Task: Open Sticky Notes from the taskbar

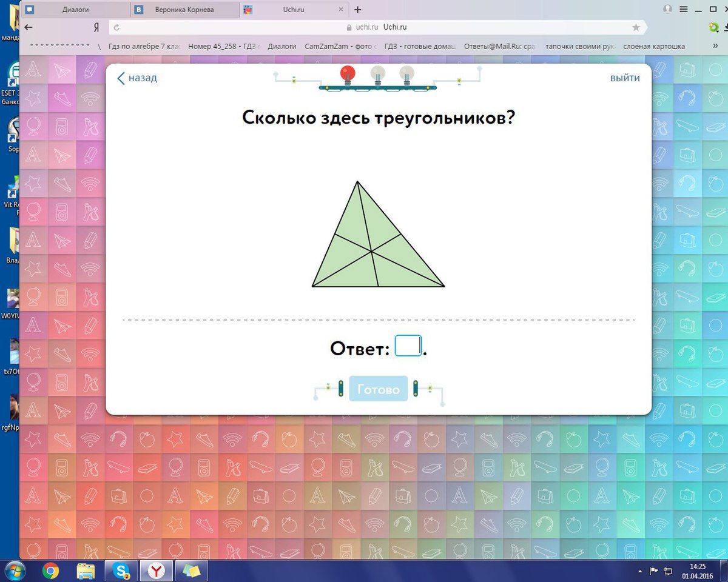Action: 192,570
